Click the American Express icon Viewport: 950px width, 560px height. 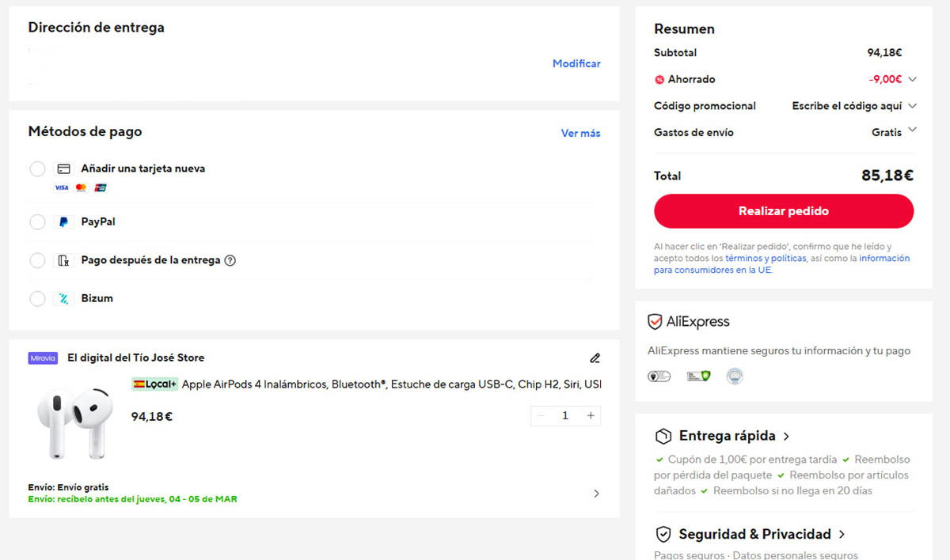point(99,187)
